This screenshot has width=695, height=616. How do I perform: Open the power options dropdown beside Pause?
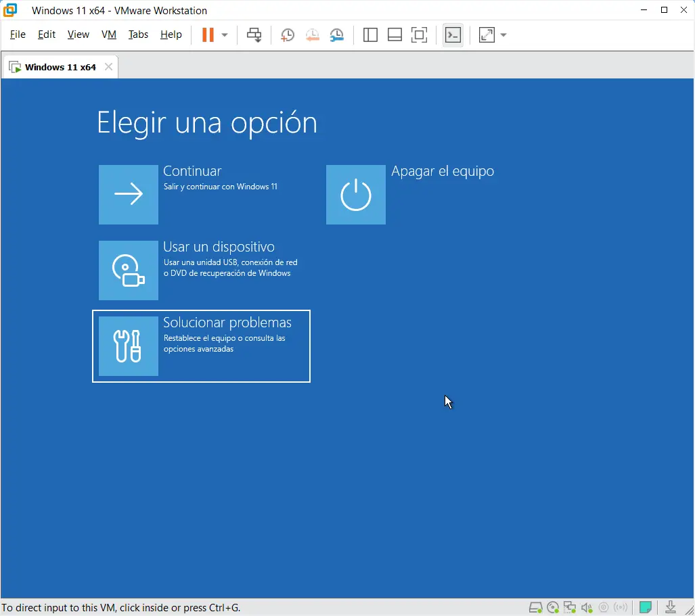(225, 35)
